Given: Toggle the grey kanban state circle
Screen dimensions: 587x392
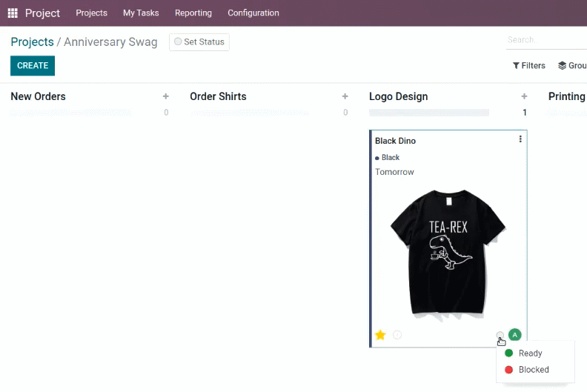Looking at the screenshot, I should pos(500,335).
